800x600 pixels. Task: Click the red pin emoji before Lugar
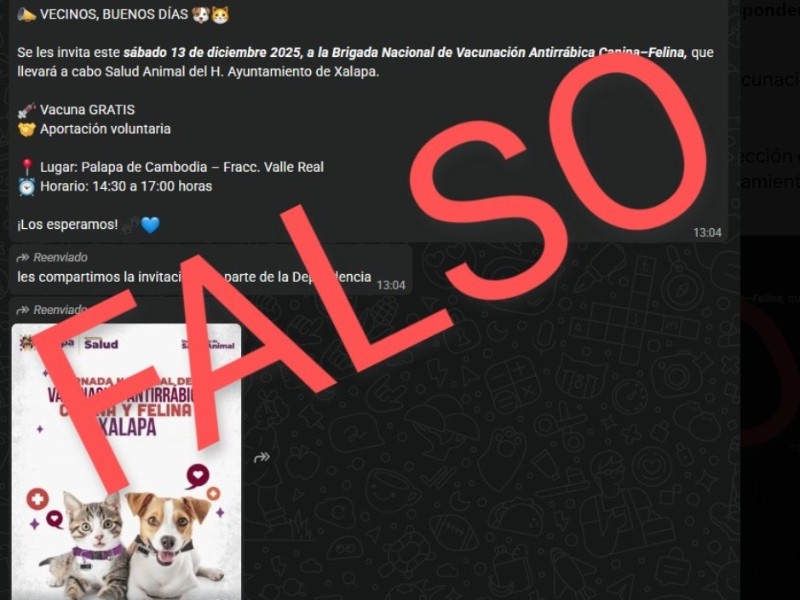[x=27, y=167]
